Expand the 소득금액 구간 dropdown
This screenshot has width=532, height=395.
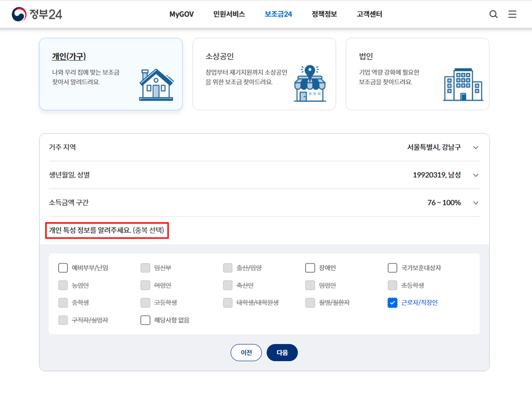[476, 203]
